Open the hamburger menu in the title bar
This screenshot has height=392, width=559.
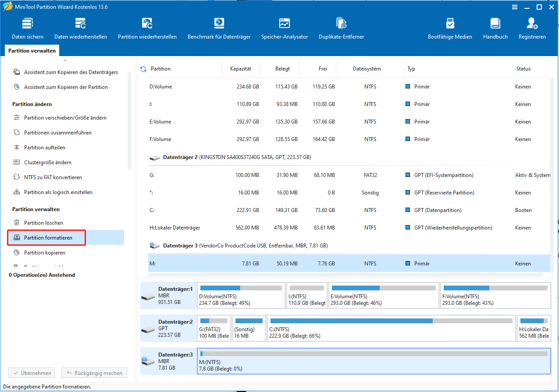(514, 7)
